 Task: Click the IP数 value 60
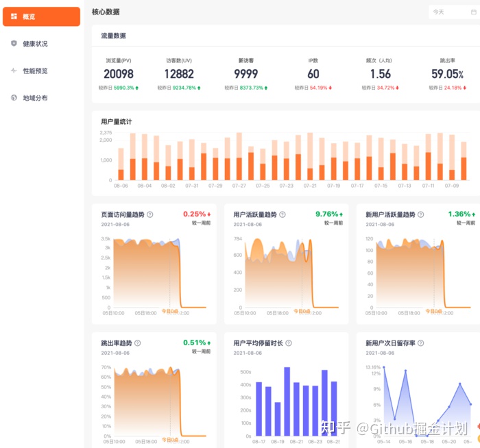pyautogui.click(x=313, y=74)
